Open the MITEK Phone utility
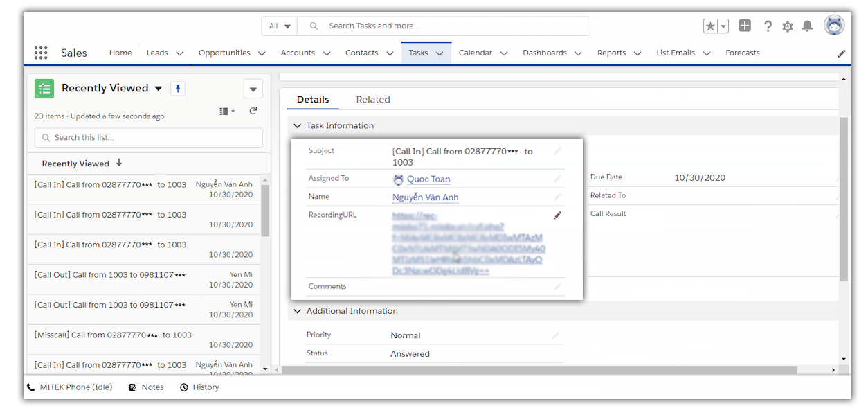 click(x=69, y=387)
